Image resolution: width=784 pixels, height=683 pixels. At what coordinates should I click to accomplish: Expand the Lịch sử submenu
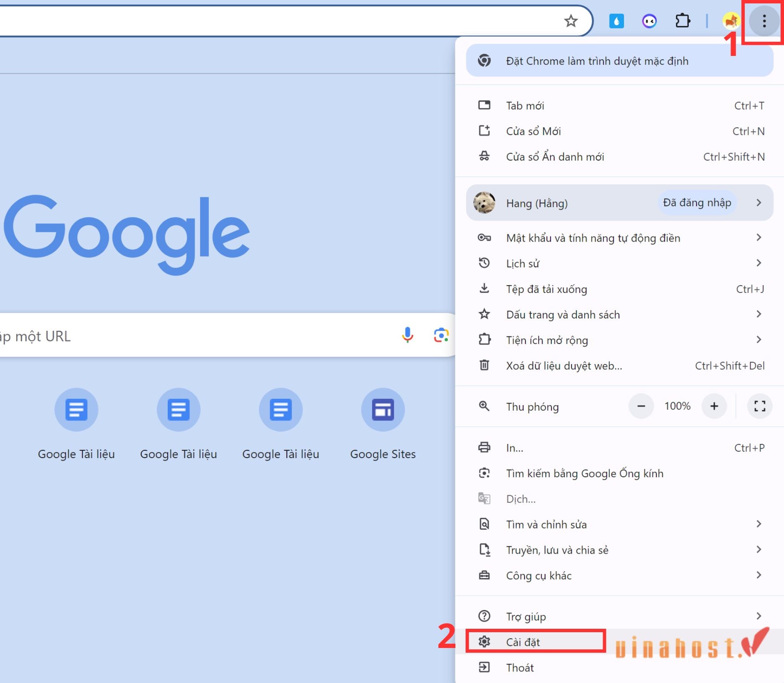620,263
